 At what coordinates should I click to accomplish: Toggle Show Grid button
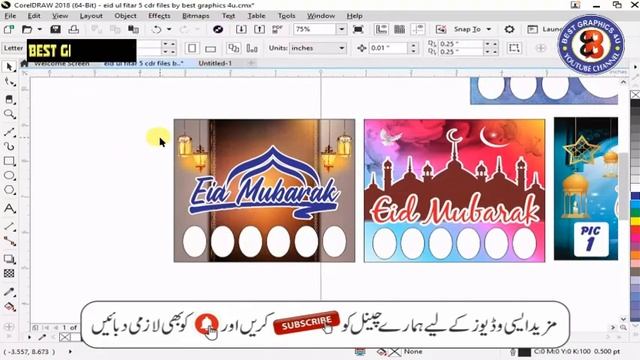click(400, 29)
